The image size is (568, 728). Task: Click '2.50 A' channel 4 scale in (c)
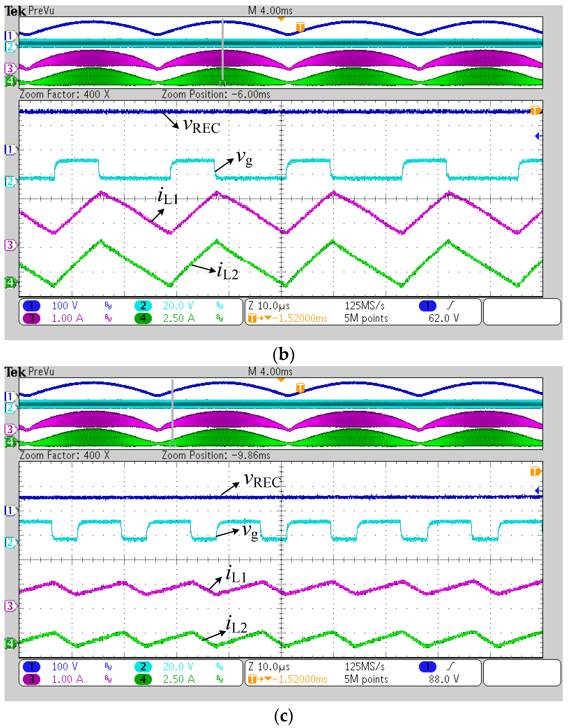(179, 679)
